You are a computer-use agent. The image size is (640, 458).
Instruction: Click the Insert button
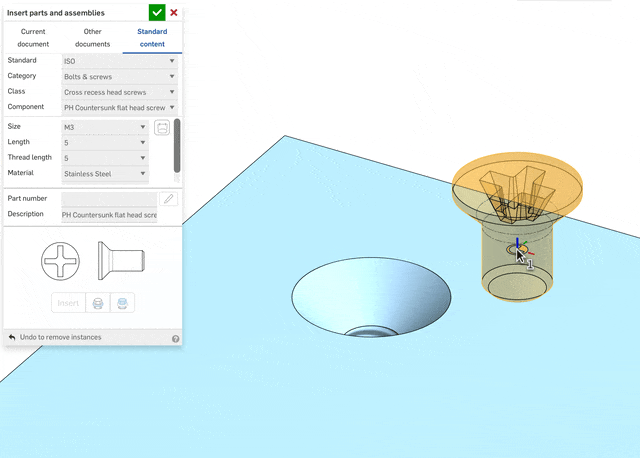[68, 303]
